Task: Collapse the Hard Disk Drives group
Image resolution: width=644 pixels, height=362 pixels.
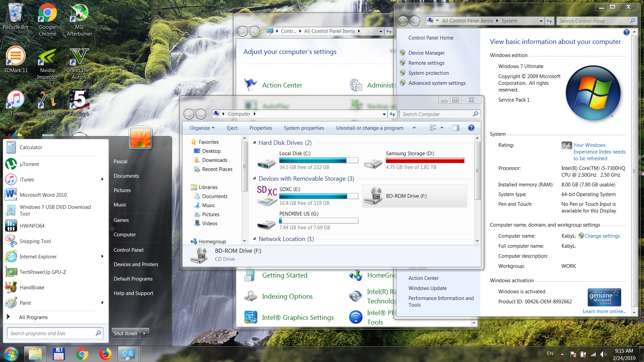Action: (254, 142)
